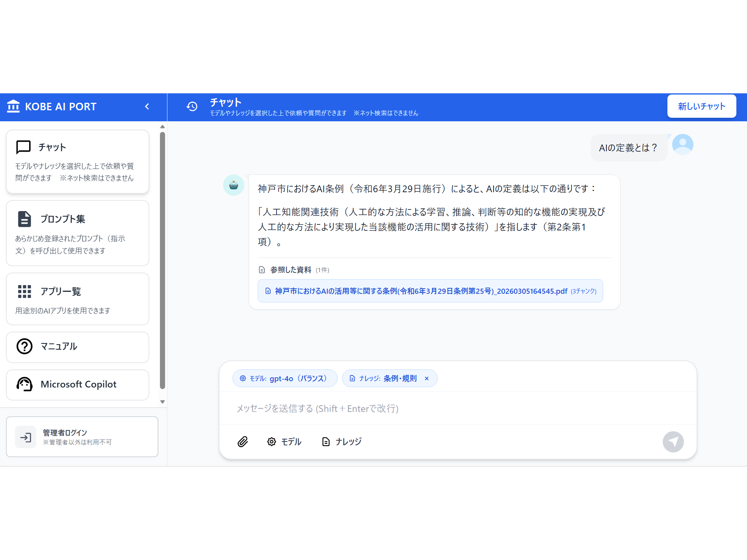Open the チャット sidebar card
Viewport: 747px width, 560px height.
(78, 161)
